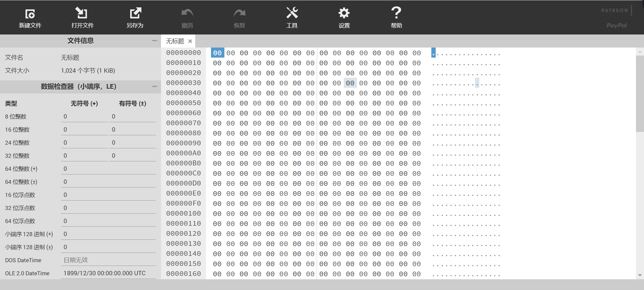
Task: Open the 设置 (Settings) gear icon
Action: point(344,13)
